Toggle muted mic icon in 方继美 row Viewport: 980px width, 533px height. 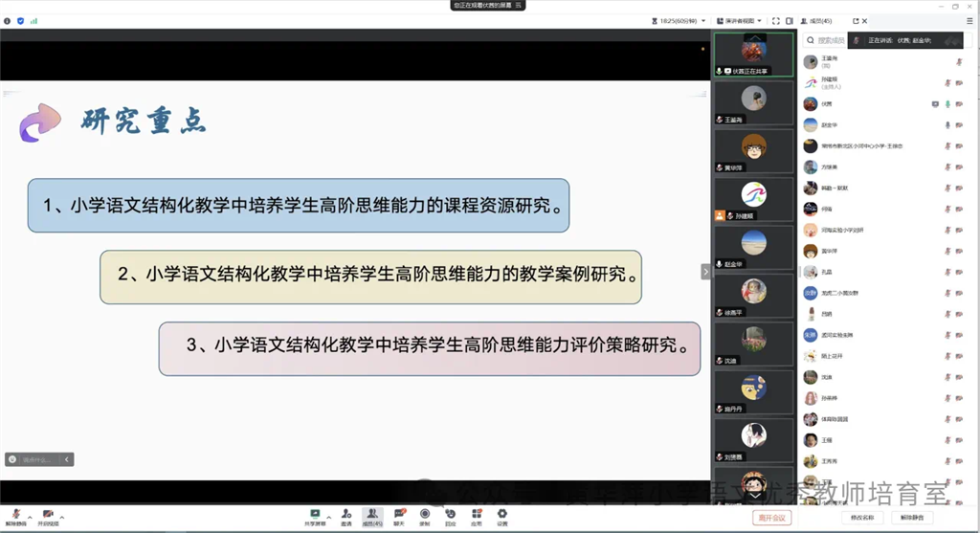coord(947,167)
